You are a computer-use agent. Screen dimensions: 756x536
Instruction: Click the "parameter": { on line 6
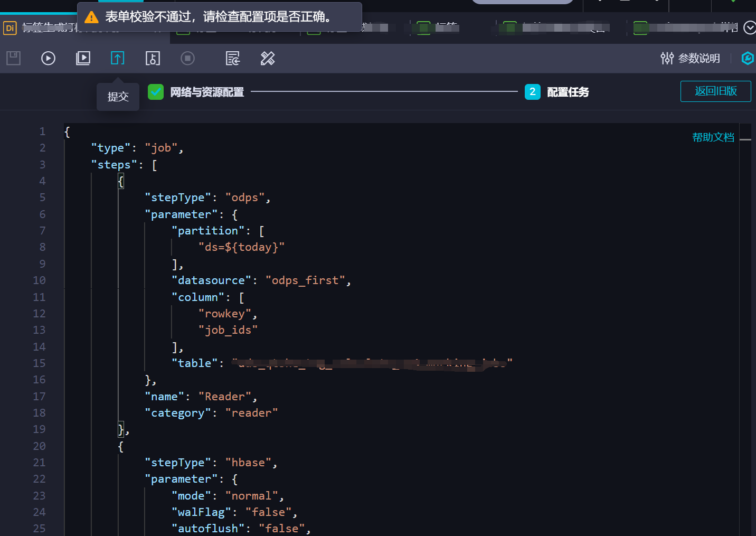(x=191, y=214)
